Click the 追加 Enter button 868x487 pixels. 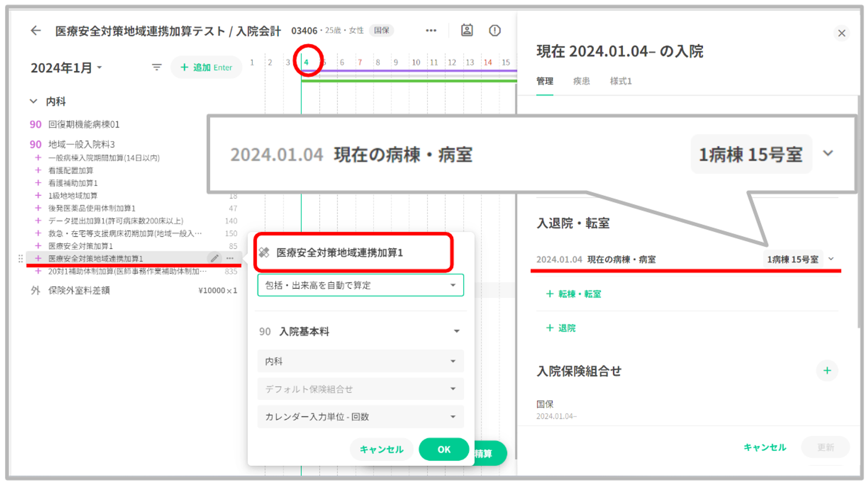[207, 68]
